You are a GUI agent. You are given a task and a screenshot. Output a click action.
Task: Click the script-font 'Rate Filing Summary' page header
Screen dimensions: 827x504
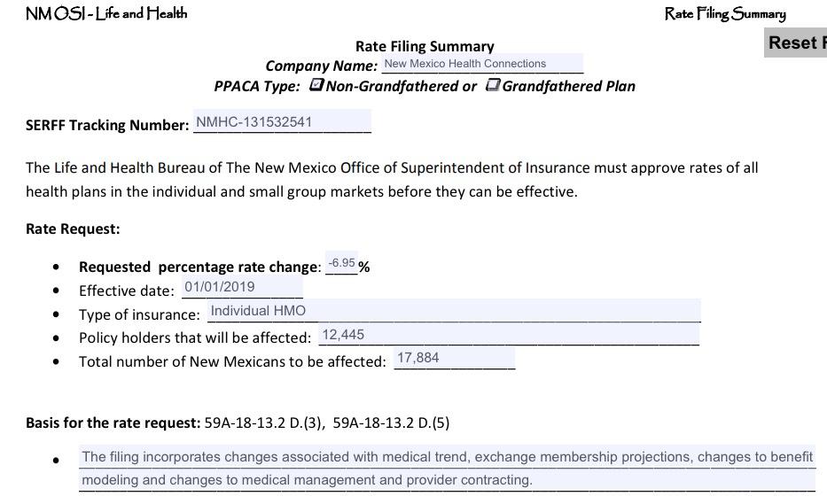point(725,13)
